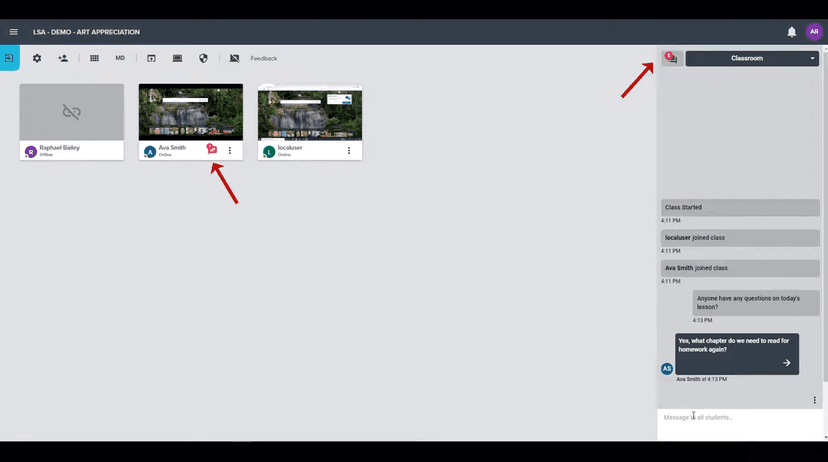Toggle the screen blocking icon
Image resolution: width=828 pixels, height=462 pixels.
[x=234, y=58]
